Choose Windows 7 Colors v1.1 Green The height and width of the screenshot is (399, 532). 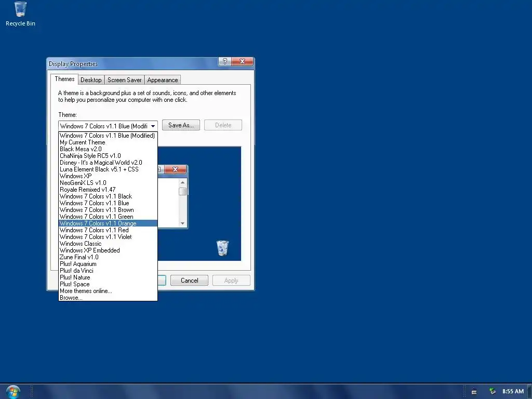(x=108, y=217)
